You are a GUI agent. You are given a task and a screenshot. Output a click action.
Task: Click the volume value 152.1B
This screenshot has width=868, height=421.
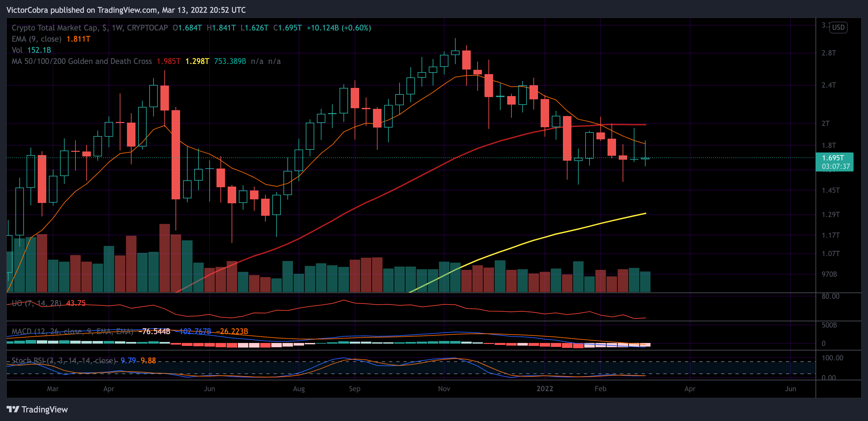(x=39, y=50)
